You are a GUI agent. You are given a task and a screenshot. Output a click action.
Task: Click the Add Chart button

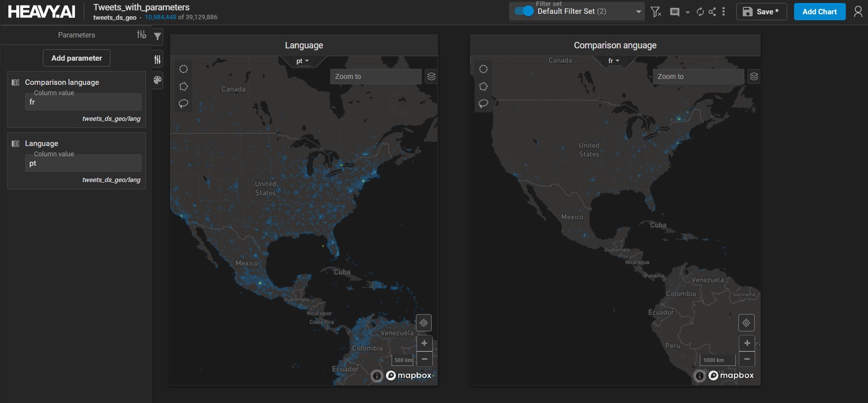tap(819, 12)
